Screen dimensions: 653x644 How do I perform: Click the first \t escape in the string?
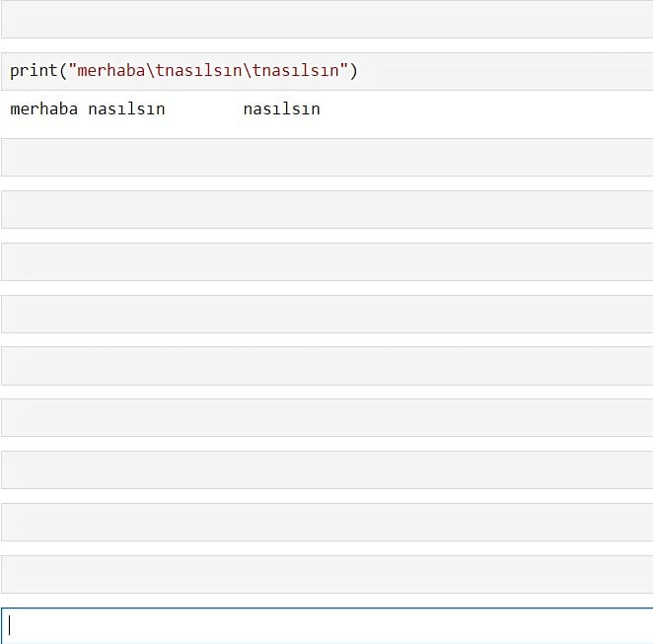pyautogui.click(x=155, y=71)
